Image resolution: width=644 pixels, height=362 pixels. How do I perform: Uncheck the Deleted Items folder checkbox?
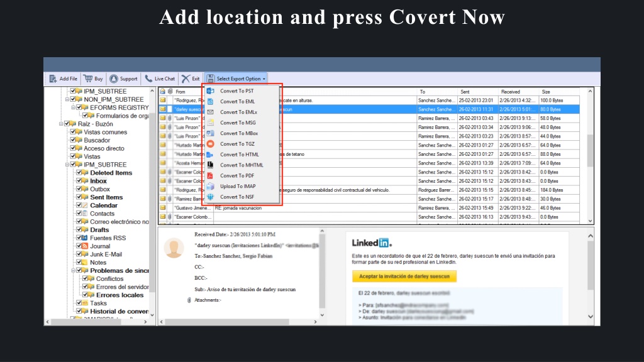(x=79, y=173)
